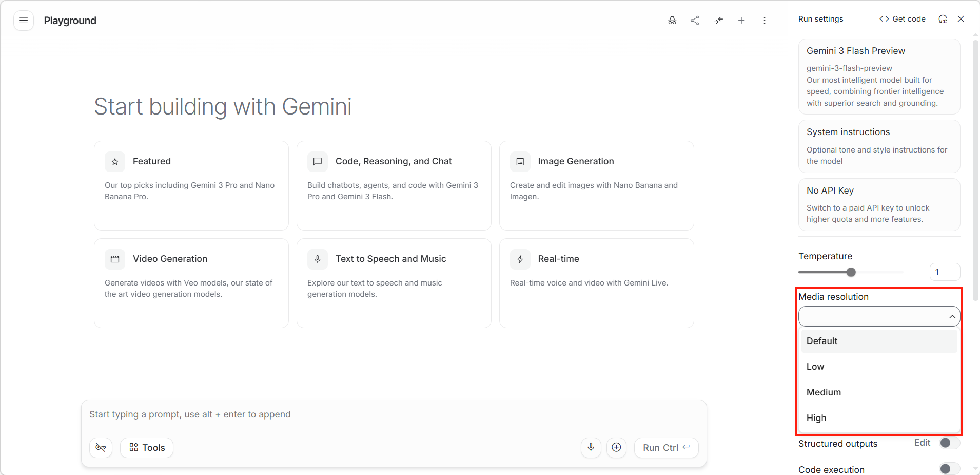The height and width of the screenshot is (475, 980).
Task: Click the lightning icon for Real-time
Action: 520,259
